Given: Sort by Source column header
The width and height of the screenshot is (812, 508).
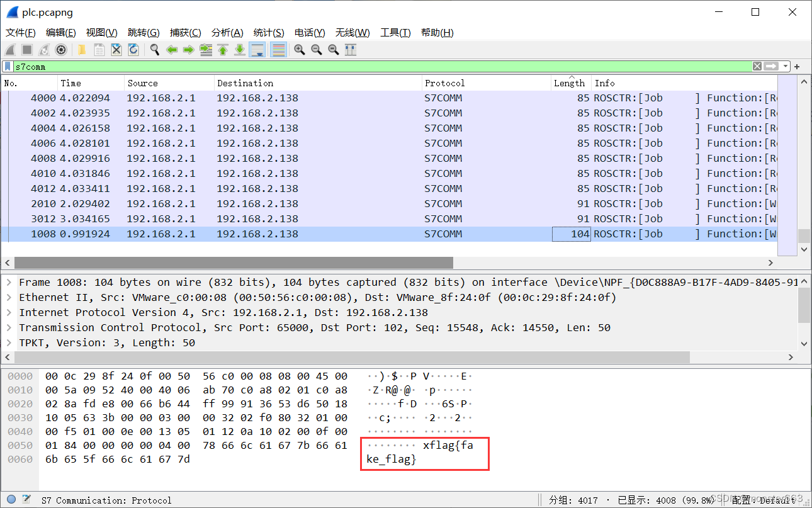Looking at the screenshot, I should click(x=169, y=83).
